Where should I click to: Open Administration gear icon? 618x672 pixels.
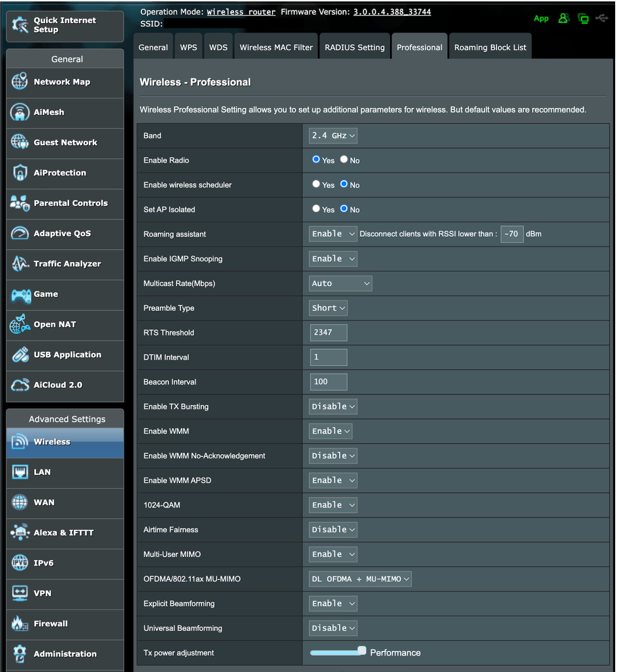point(20,654)
